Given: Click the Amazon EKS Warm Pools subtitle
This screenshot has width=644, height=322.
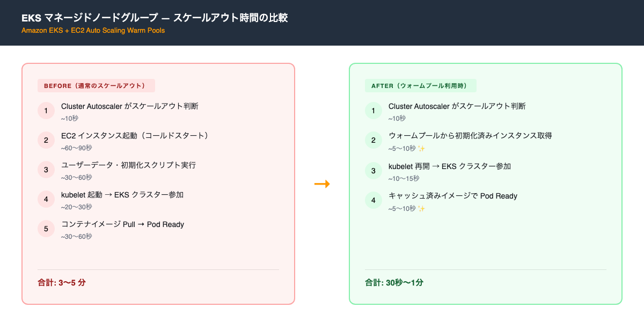Looking at the screenshot, I should coord(93,31).
